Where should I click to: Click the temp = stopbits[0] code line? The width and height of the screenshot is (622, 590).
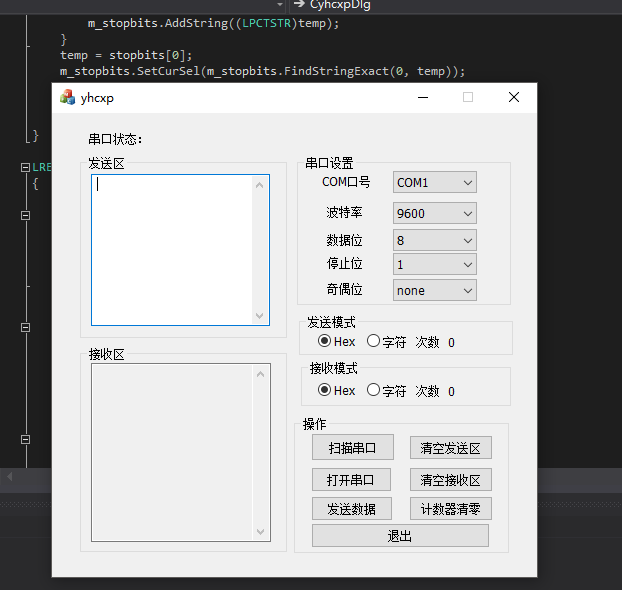click(x=126, y=55)
